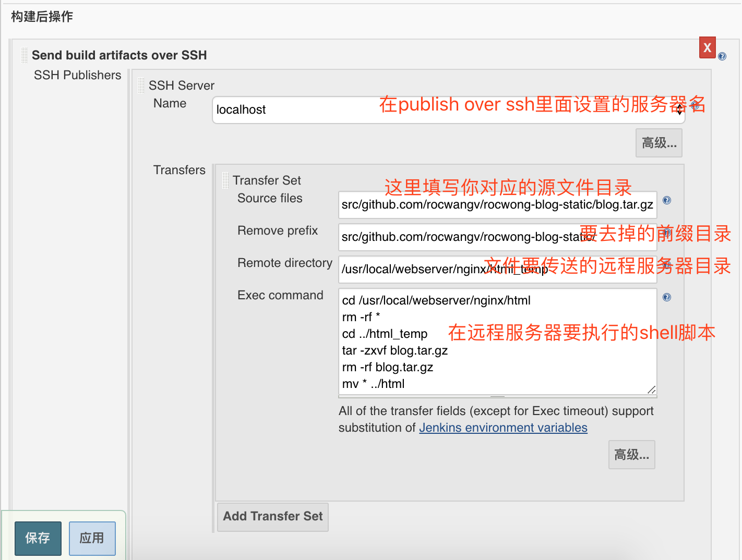Click Add Transfer Set button
Screen dimensions: 742x560
(x=273, y=517)
